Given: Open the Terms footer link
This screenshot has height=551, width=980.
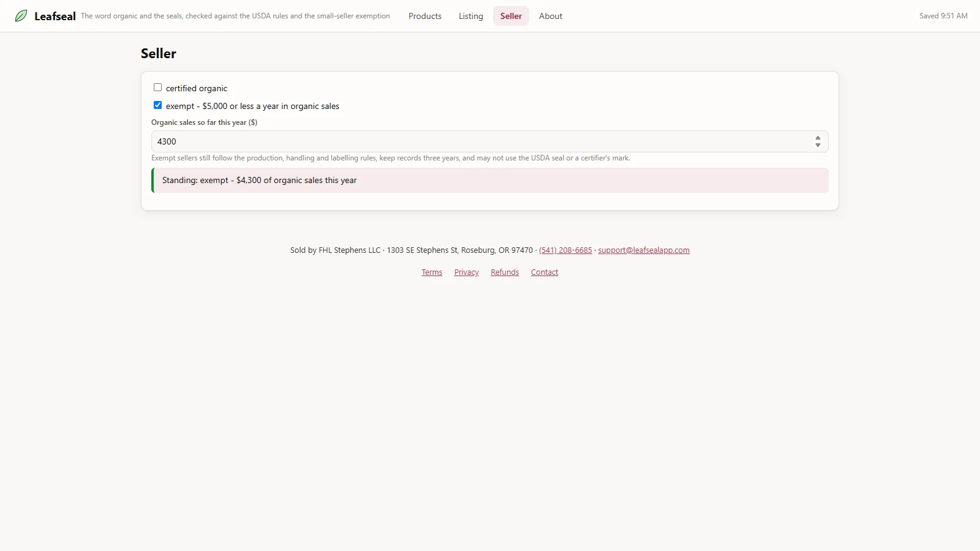Looking at the screenshot, I should tap(432, 272).
